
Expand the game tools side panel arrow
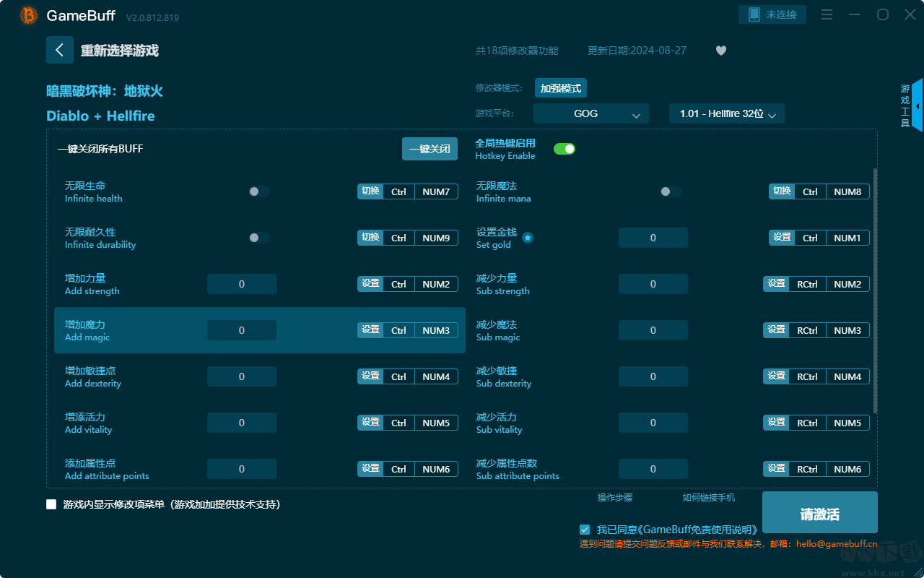[918, 105]
